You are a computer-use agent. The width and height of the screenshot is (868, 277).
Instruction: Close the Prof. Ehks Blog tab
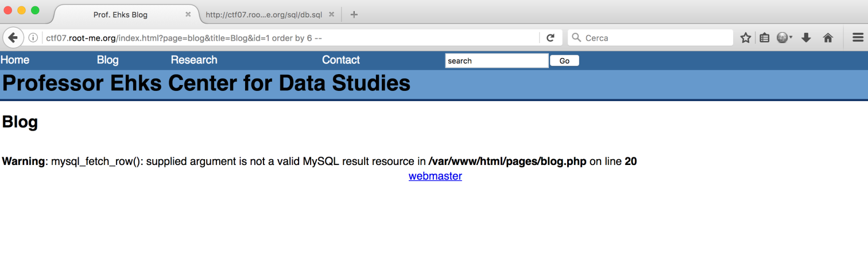pyautogui.click(x=188, y=14)
